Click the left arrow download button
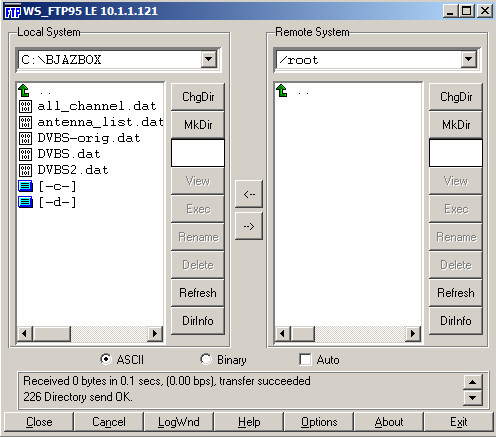 [x=249, y=194]
